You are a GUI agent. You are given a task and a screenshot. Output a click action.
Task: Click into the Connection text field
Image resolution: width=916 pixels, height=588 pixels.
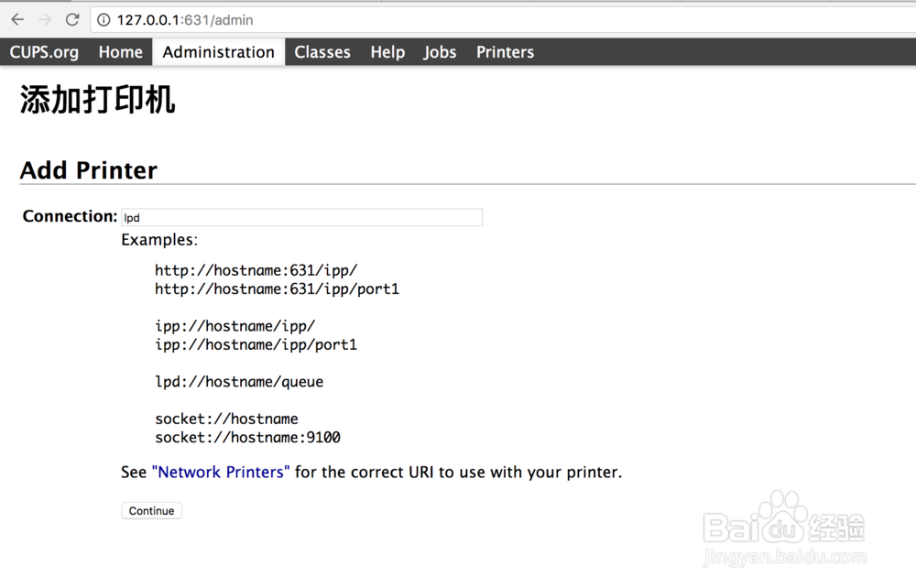coord(301,217)
